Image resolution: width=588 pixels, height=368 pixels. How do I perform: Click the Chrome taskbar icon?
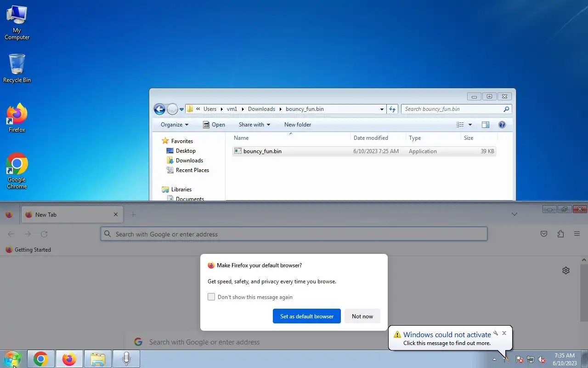pos(41,359)
